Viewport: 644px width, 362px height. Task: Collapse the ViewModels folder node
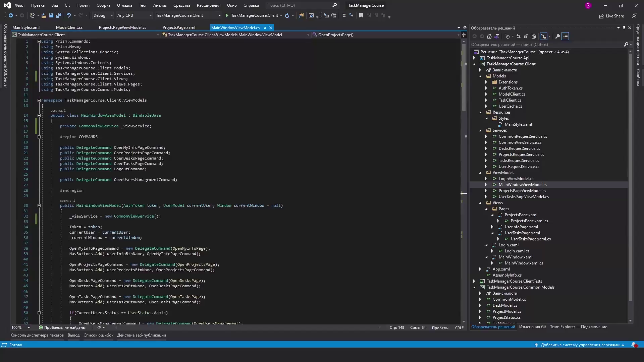click(480, 173)
